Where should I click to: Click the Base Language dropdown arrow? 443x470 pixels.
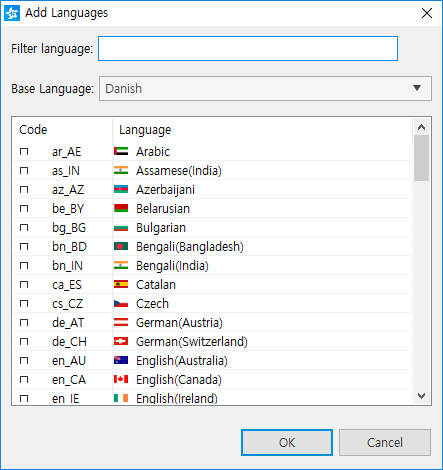coord(417,88)
